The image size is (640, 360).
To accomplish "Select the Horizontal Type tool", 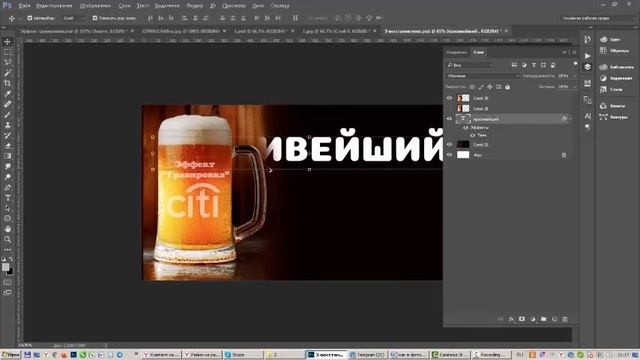I will pos(7,198).
